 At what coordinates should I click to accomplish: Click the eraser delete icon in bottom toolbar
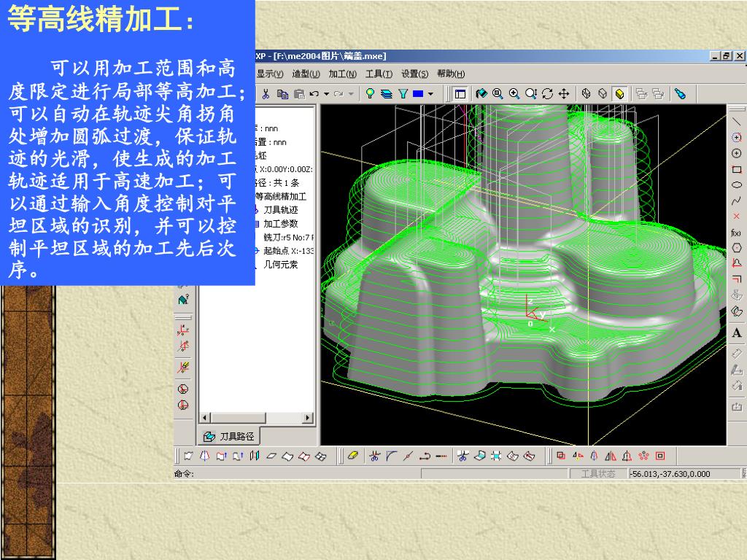click(353, 456)
